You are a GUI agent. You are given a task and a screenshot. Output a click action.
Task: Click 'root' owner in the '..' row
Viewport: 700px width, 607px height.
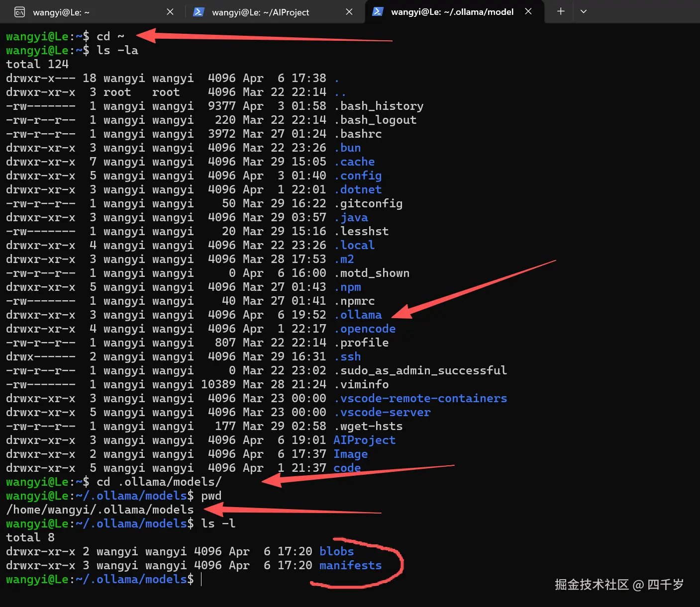click(117, 92)
